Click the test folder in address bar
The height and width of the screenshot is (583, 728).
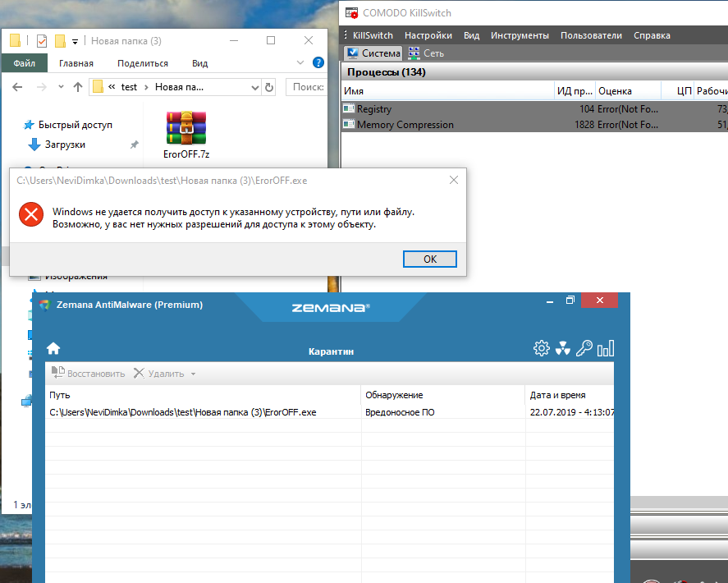click(129, 87)
